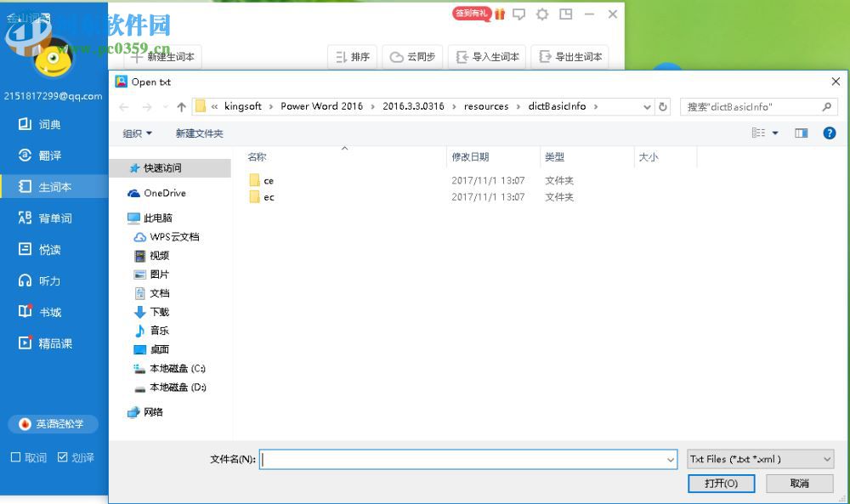Change the view layout icon
The width and height of the screenshot is (850, 504).
758,133
